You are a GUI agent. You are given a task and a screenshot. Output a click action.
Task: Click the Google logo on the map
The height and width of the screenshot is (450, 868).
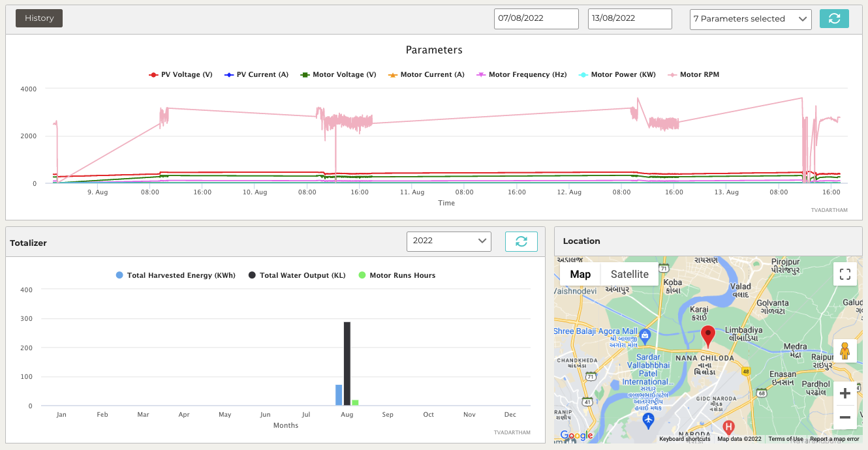pyautogui.click(x=576, y=435)
